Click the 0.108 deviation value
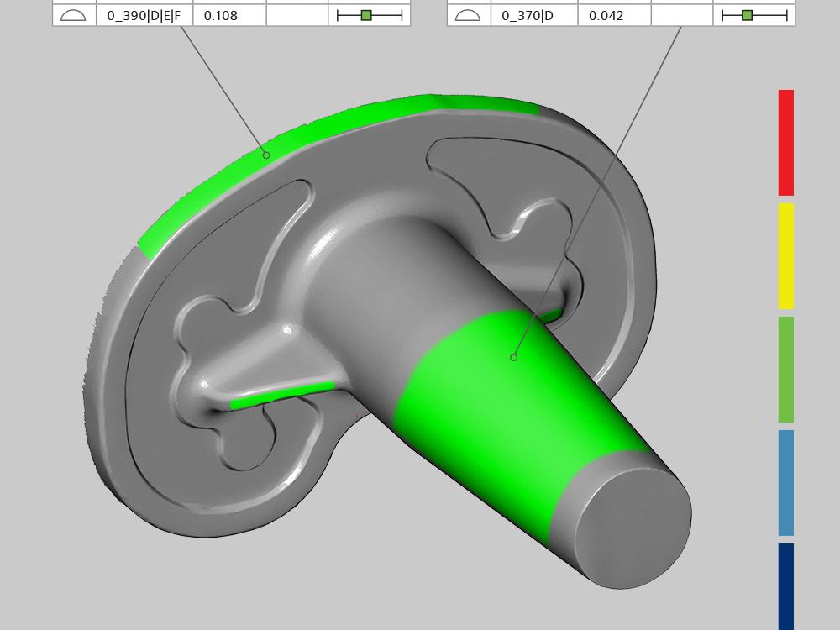 click(x=221, y=15)
